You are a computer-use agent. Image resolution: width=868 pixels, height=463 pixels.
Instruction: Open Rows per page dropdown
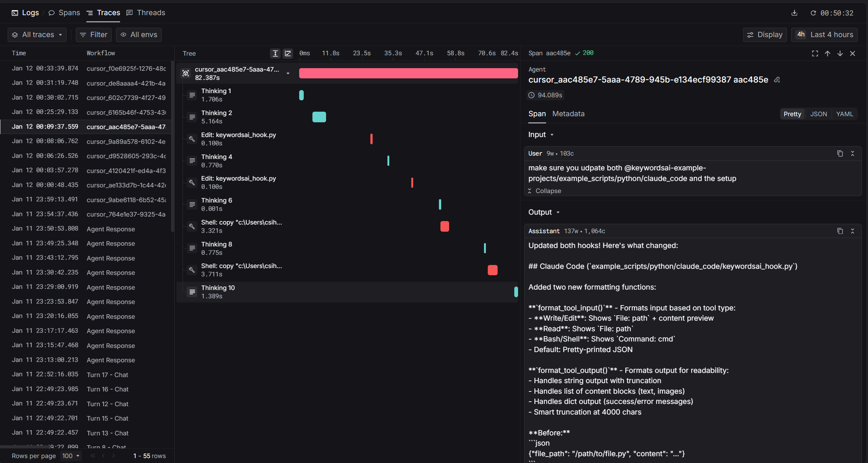point(71,456)
